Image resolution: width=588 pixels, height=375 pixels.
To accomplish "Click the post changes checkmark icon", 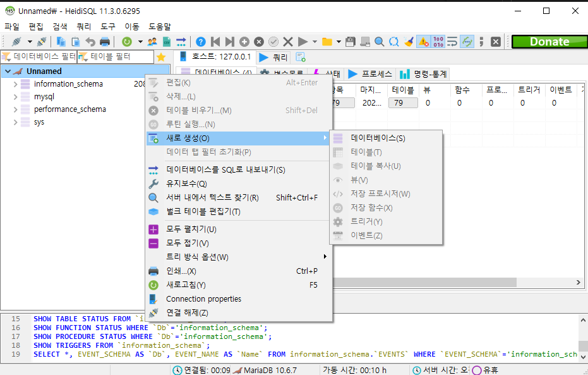I will [273, 42].
